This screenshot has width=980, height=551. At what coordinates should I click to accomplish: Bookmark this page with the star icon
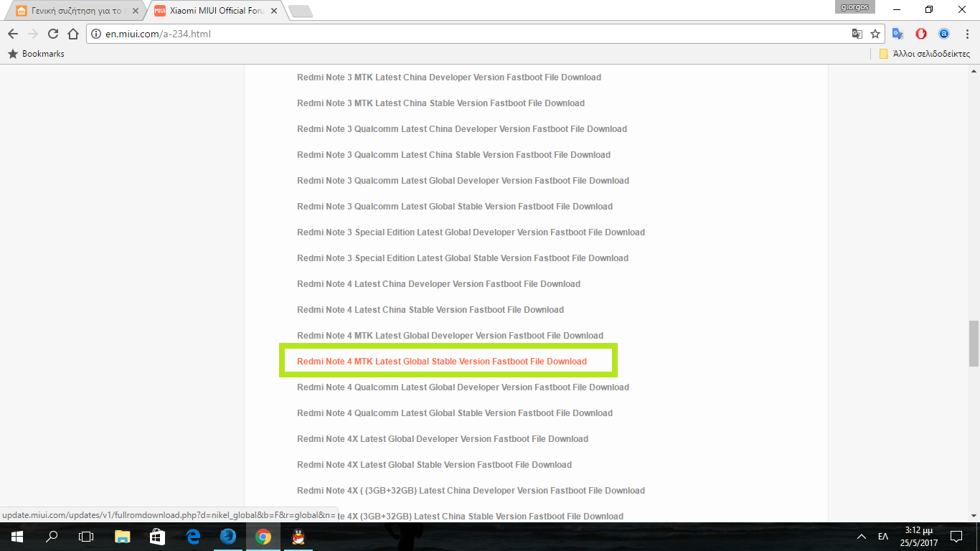coord(875,34)
